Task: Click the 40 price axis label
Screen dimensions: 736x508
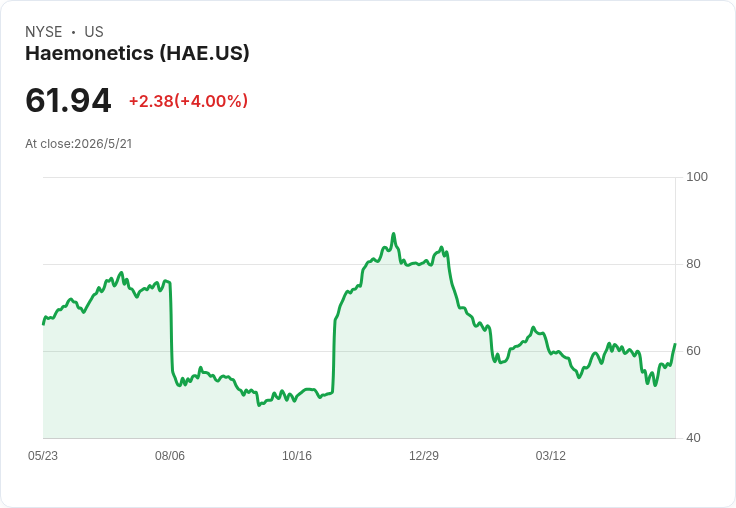Action: click(x=693, y=438)
